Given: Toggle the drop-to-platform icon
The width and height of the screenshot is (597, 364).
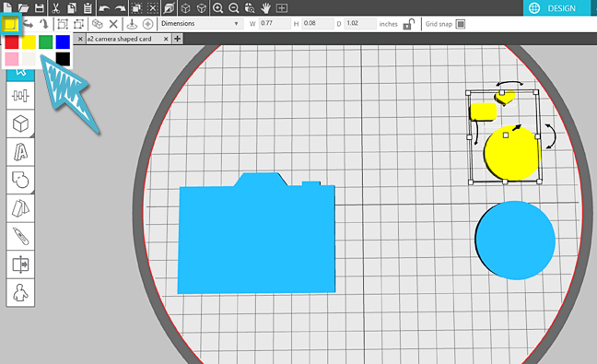Looking at the screenshot, I should coord(132,24).
